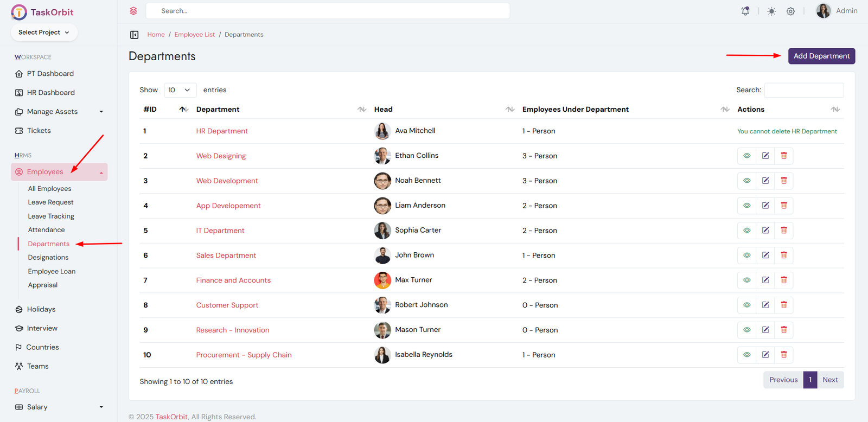Collapse the Employees menu section
This screenshot has height=422, width=868.
(x=59, y=172)
